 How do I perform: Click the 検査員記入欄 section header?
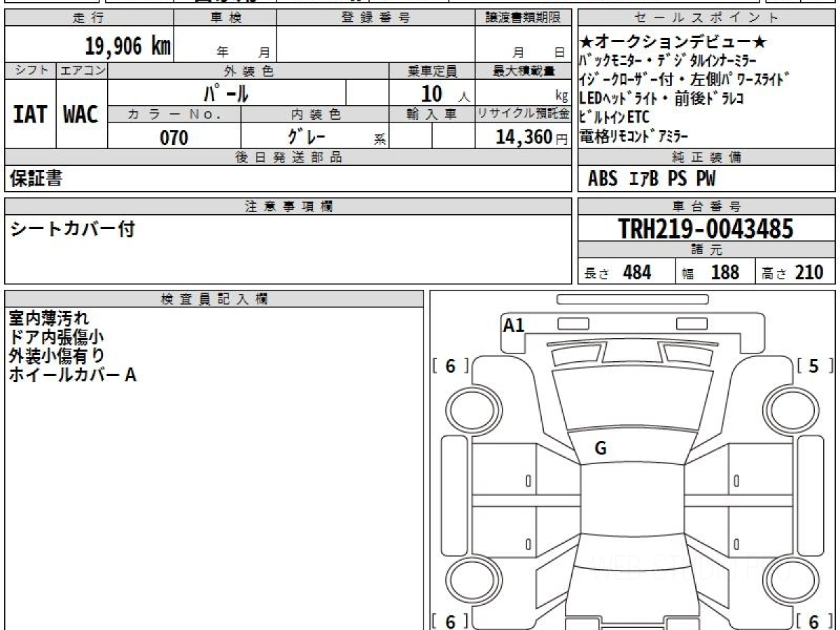214,299
